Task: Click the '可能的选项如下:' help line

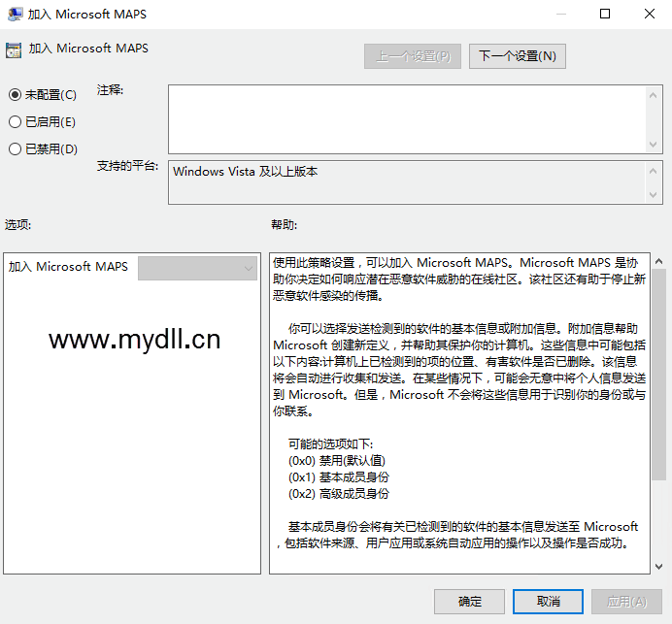Action: [x=330, y=444]
